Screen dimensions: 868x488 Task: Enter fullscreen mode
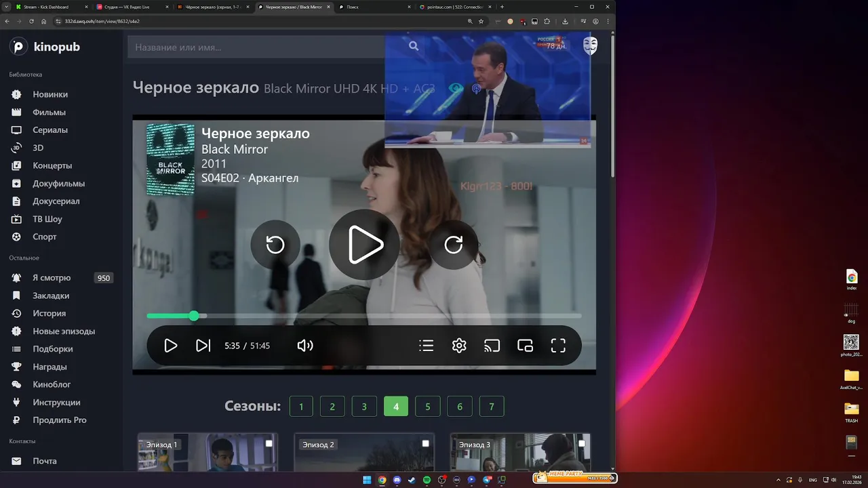558,346
